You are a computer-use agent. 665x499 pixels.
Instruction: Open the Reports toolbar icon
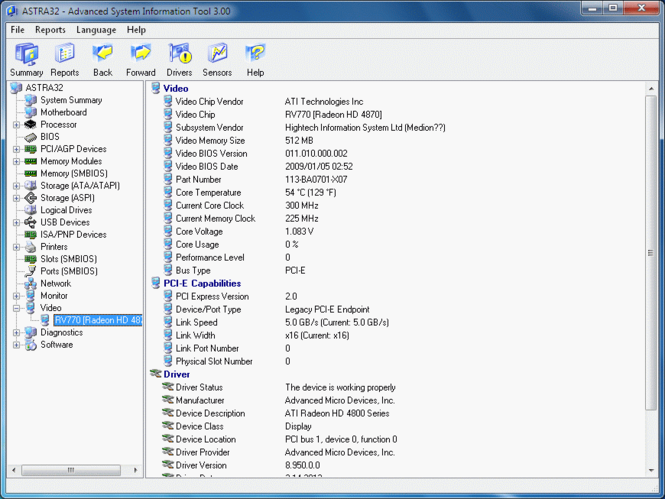coord(64,60)
